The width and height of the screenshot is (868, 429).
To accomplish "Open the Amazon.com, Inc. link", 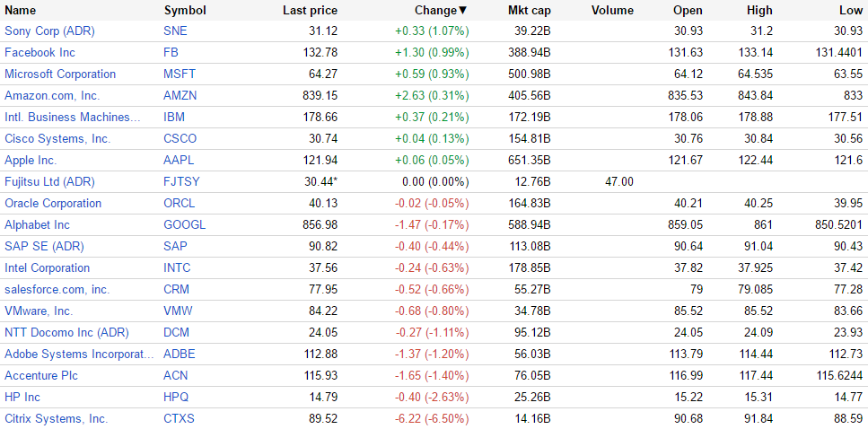I will [53, 95].
